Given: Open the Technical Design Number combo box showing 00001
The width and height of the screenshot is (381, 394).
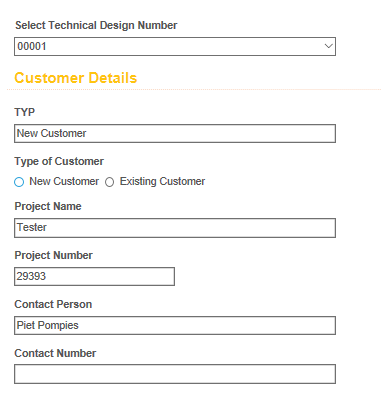Looking at the screenshot, I should [x=175, y=46].
